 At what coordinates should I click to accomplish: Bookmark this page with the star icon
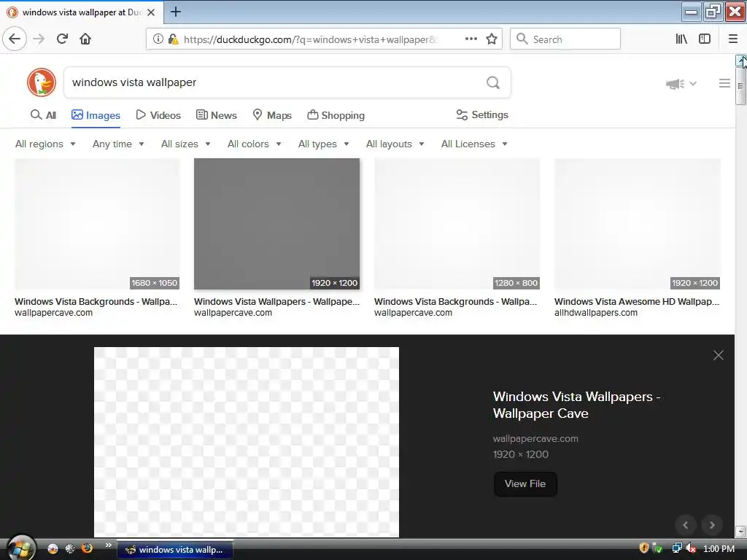[x=492, y=39]
